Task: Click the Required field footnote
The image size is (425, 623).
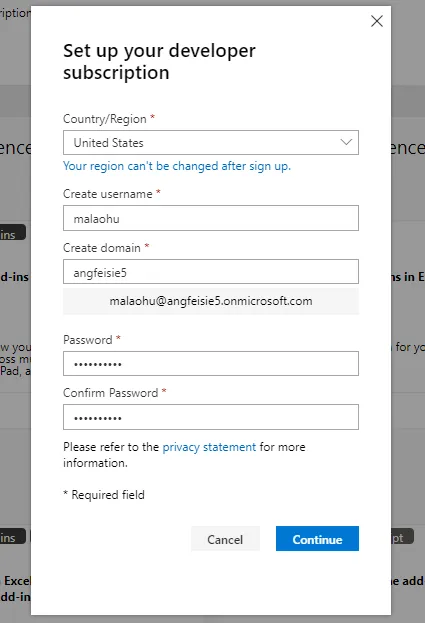Action: (x=104, y=495)
